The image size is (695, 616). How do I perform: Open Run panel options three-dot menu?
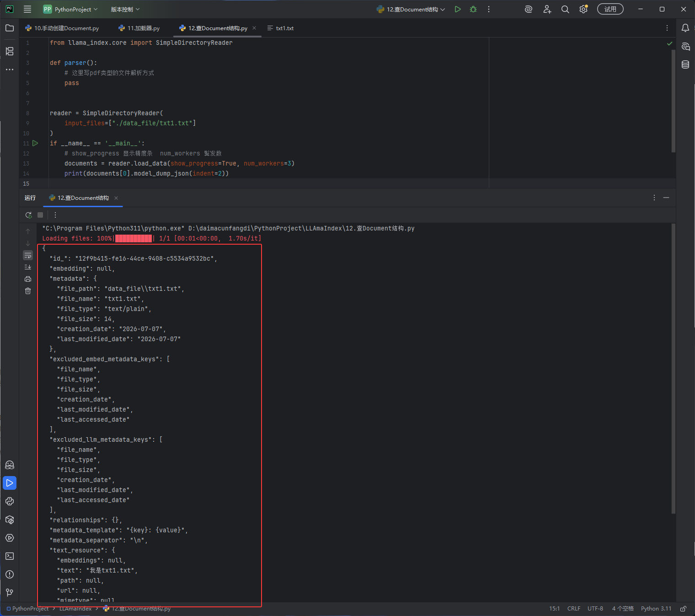pyautogui.click(x=654, y=198)
